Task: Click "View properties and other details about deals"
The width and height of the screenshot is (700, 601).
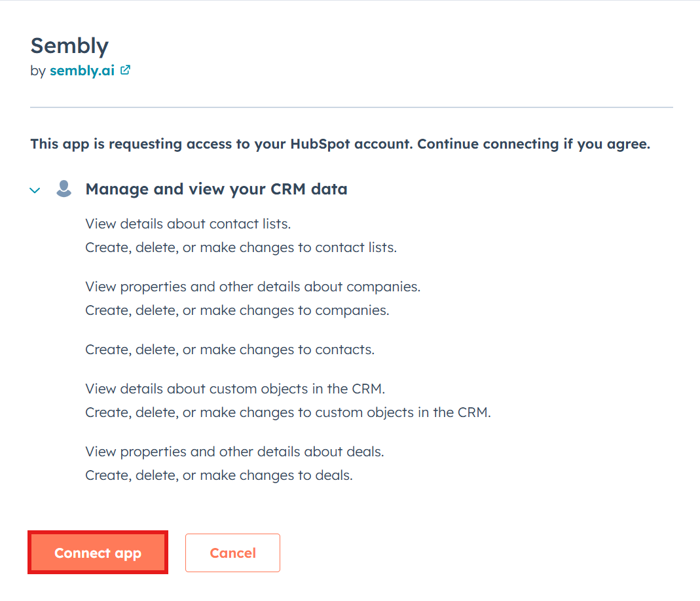Action: click(x=234, y=452)
